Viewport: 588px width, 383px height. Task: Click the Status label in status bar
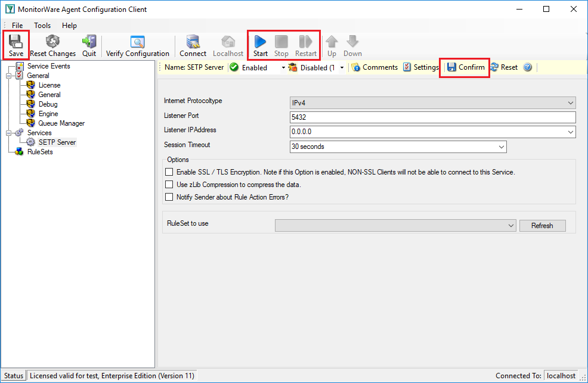tap(14, 375)
